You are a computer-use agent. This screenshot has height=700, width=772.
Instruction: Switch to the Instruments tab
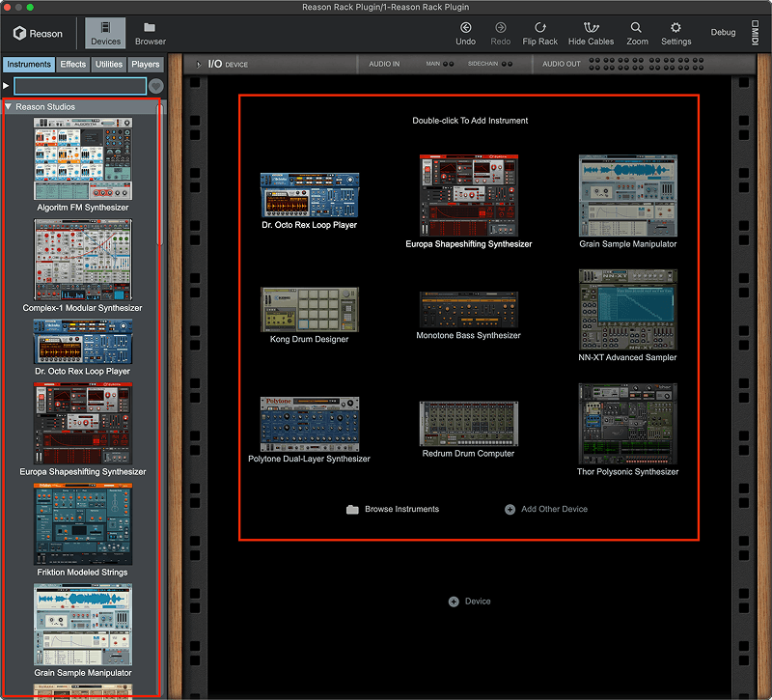tap(29, 65)
